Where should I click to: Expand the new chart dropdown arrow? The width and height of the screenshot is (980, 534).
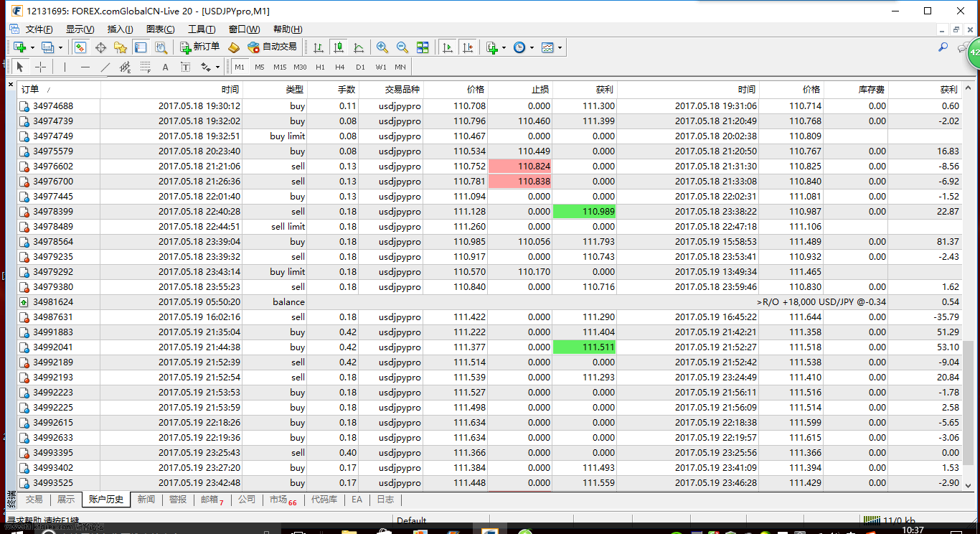32,48
